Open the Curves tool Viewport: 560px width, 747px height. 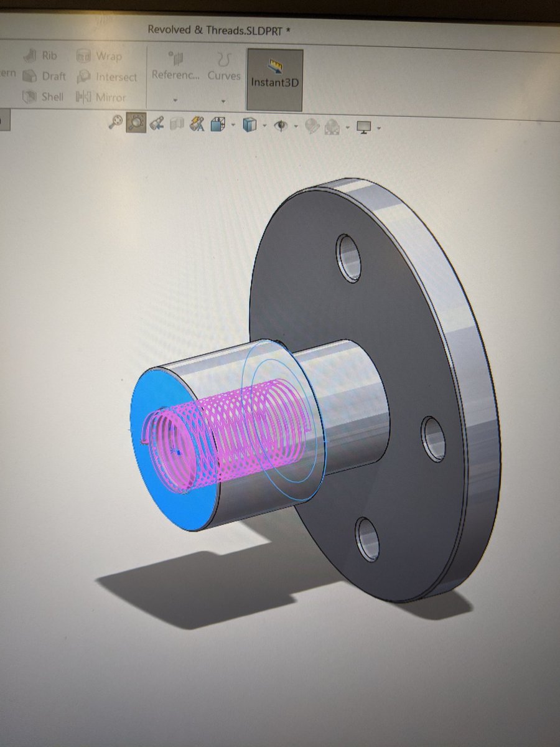[x=223, y=67]
